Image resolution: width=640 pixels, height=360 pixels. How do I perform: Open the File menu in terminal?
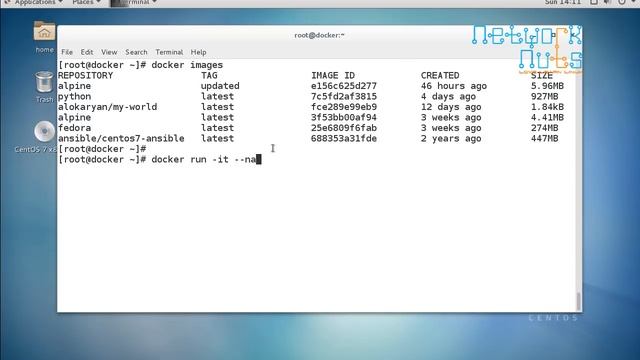click(67, 52)
